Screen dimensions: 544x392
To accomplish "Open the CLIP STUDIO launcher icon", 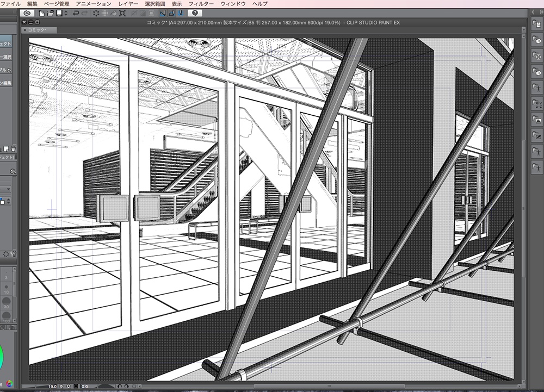I will pos(27,13).
